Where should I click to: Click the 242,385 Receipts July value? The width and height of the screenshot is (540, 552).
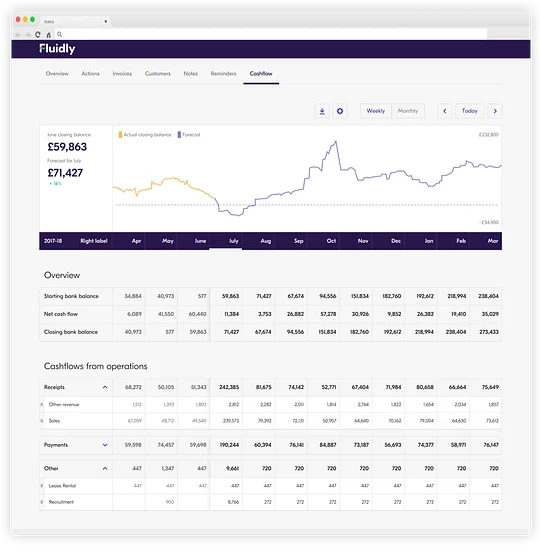229,387
